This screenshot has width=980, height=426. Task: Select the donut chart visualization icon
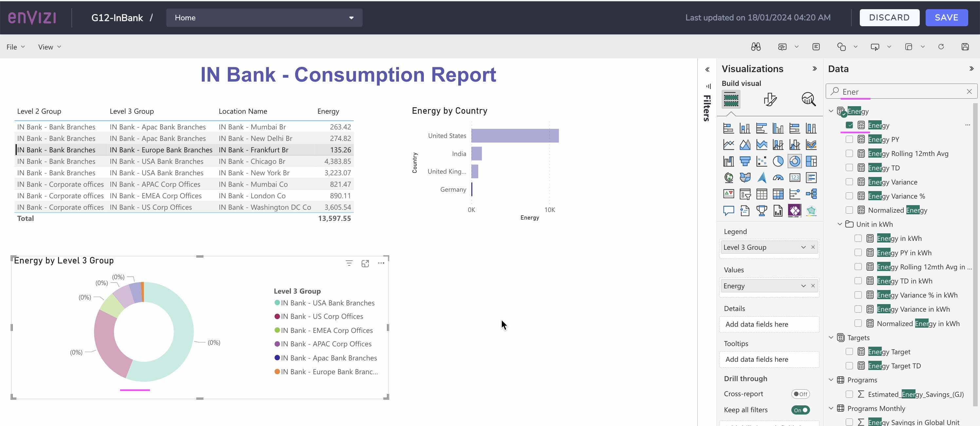(x=794, y=161)
